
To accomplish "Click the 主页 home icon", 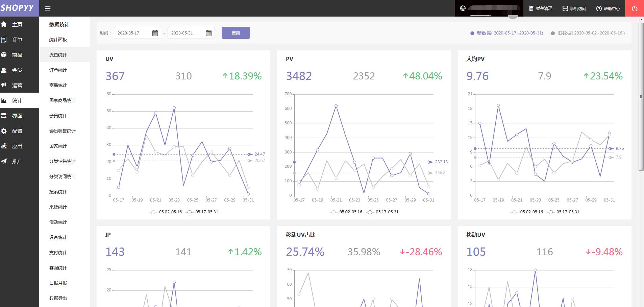I will click(x=4, y=24).
